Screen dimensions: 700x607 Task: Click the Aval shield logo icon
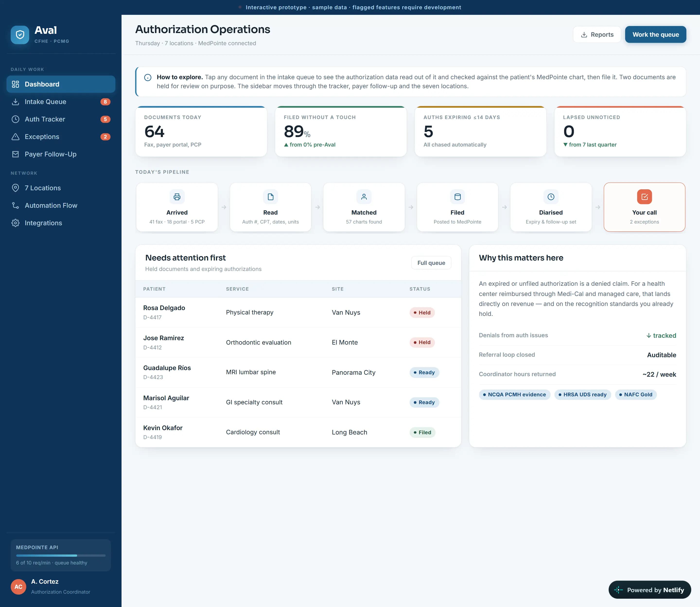(x=20, y=35)
